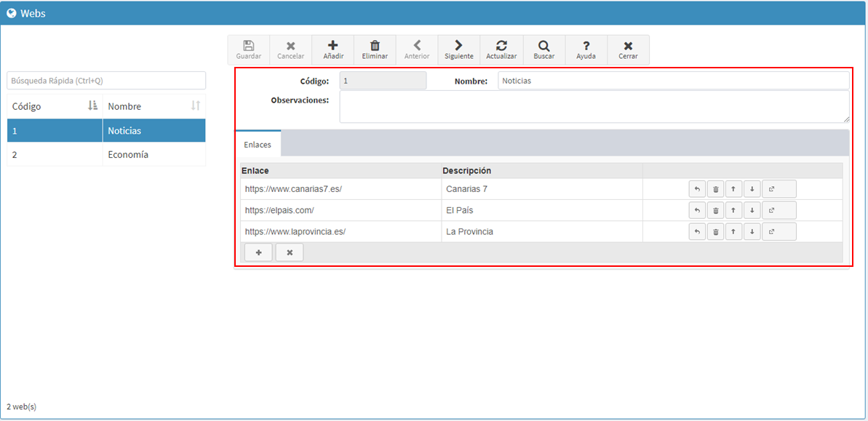868x421 pixels.
Task: Add new link with plus button
Action: (258, 252)
